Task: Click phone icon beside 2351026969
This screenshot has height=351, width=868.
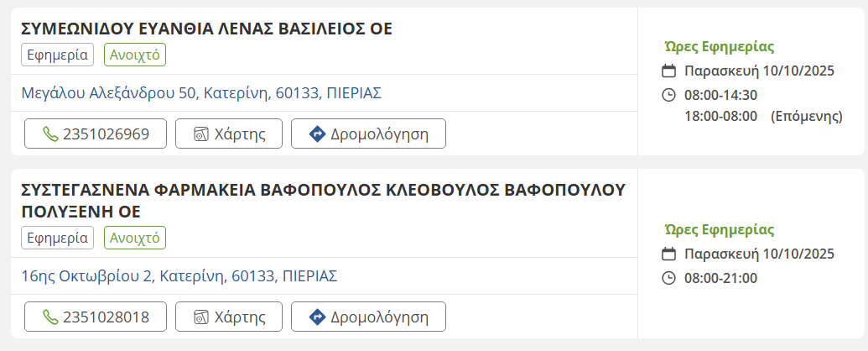Action: [x=50, y=134]
